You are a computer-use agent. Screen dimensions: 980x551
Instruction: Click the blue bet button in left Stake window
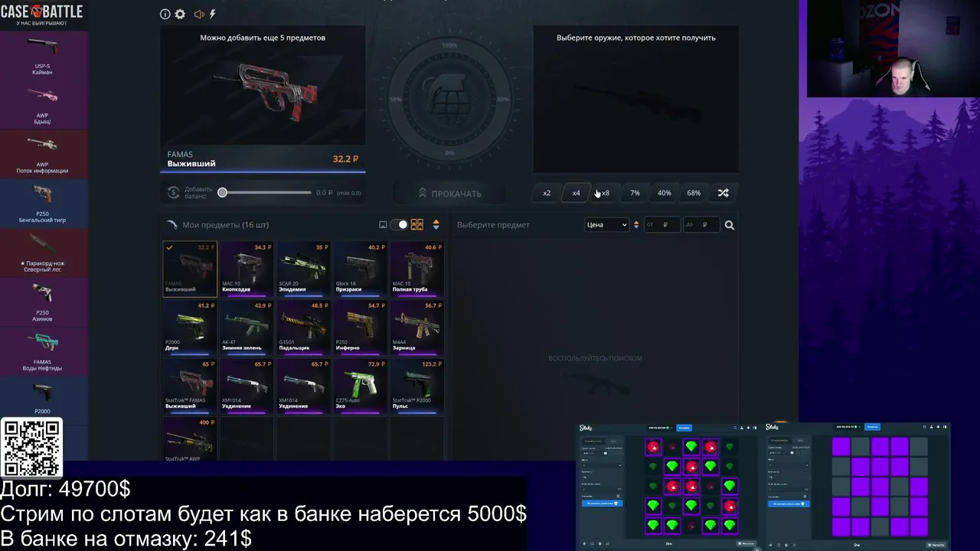[601, 503]
